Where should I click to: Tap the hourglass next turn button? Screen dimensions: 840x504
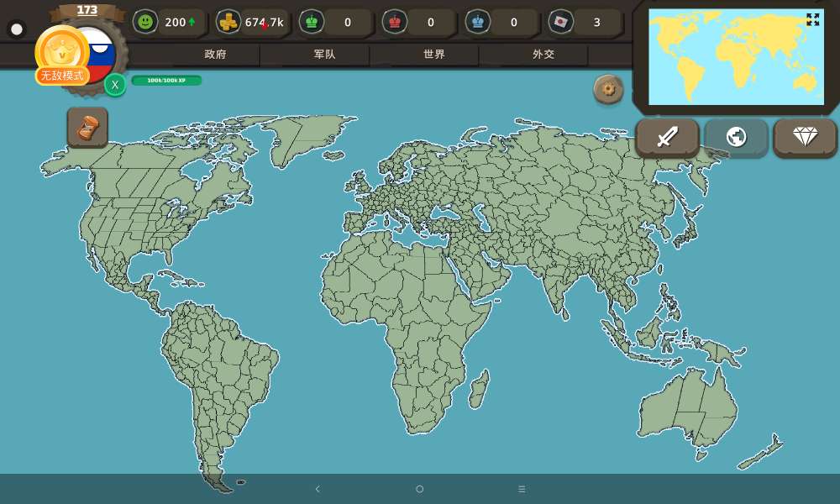(87, 128)
